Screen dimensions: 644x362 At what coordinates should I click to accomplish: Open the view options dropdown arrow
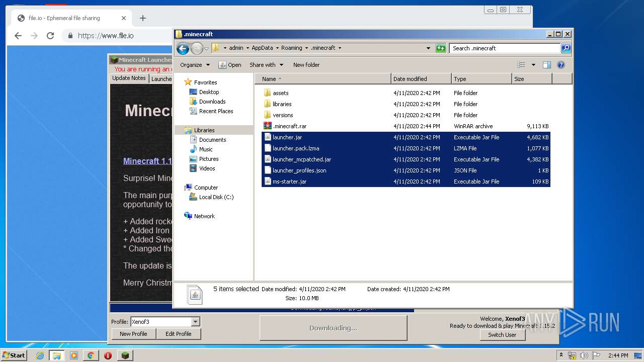pos(533,65)
